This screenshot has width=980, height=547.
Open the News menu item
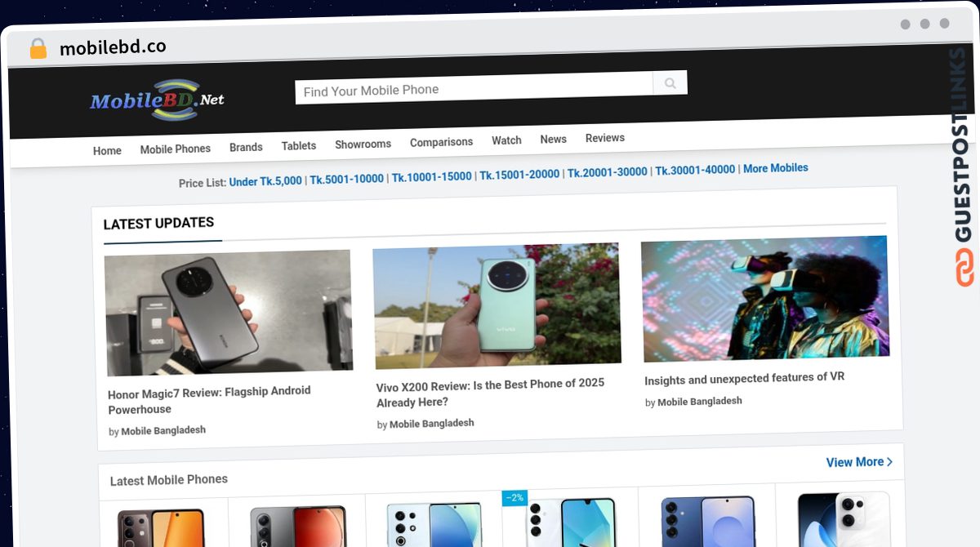[553, 140]
